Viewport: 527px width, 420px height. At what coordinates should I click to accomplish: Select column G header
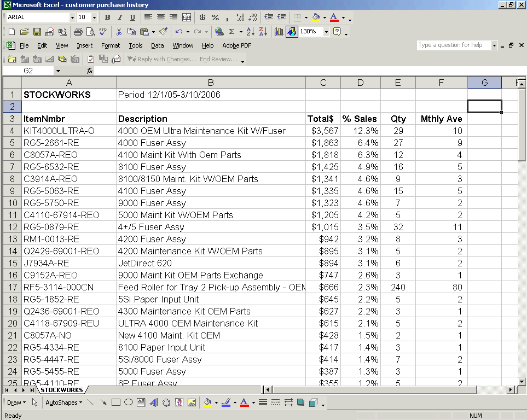(x=484, y=83)
